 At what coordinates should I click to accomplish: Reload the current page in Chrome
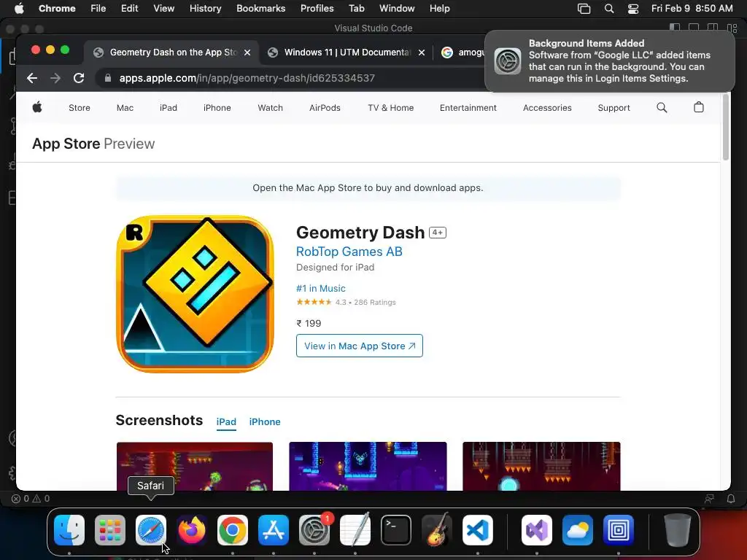(x=79, y=78)
